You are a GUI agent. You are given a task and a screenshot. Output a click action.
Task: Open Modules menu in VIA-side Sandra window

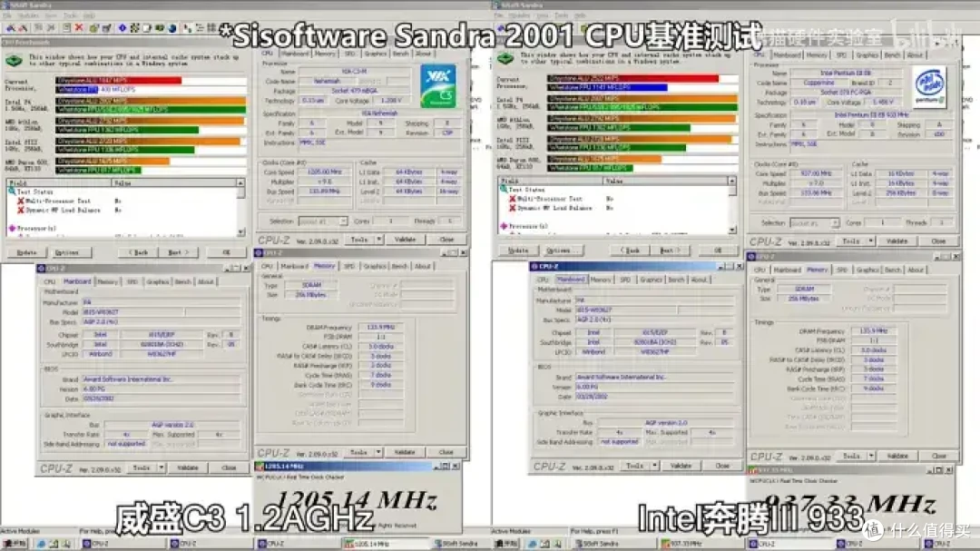(x=27, y=15)
